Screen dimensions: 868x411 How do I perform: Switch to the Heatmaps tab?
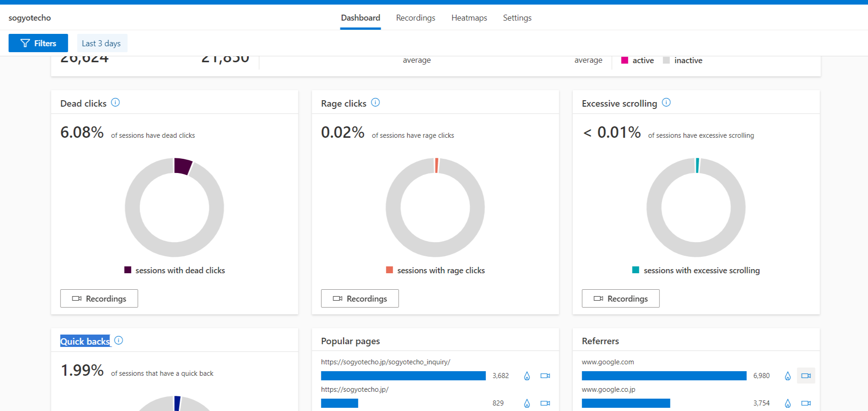point(469,18)
